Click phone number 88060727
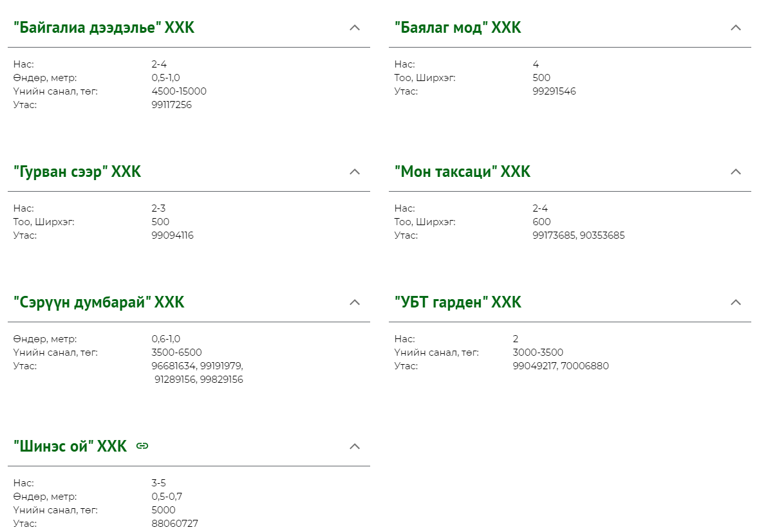The height and width of the screenshot is (532, 759). tap(174, 524)
